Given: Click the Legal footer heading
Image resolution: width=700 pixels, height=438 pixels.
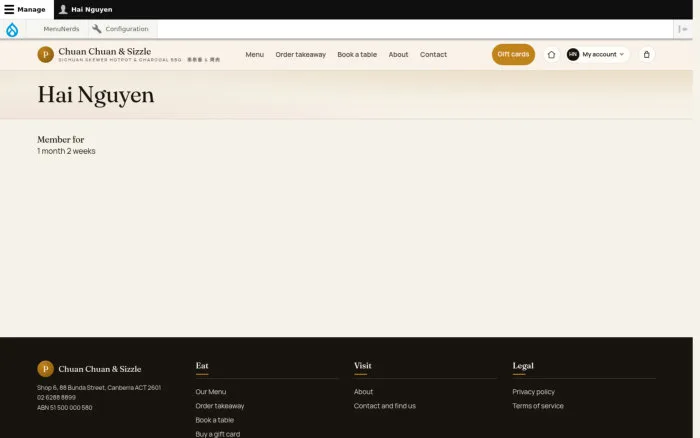Looking at the screenshot, I should tap(523, 366).
